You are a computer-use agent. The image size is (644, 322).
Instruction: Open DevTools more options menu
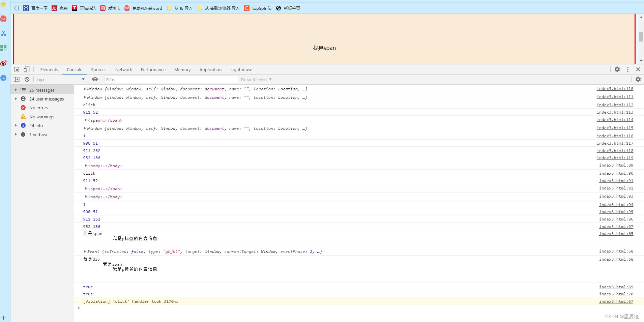click(x=628, y=69)
